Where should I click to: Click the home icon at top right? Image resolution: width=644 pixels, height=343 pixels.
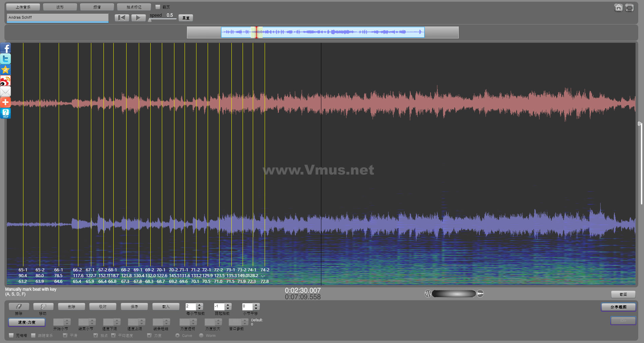click(x=618, y=7)
